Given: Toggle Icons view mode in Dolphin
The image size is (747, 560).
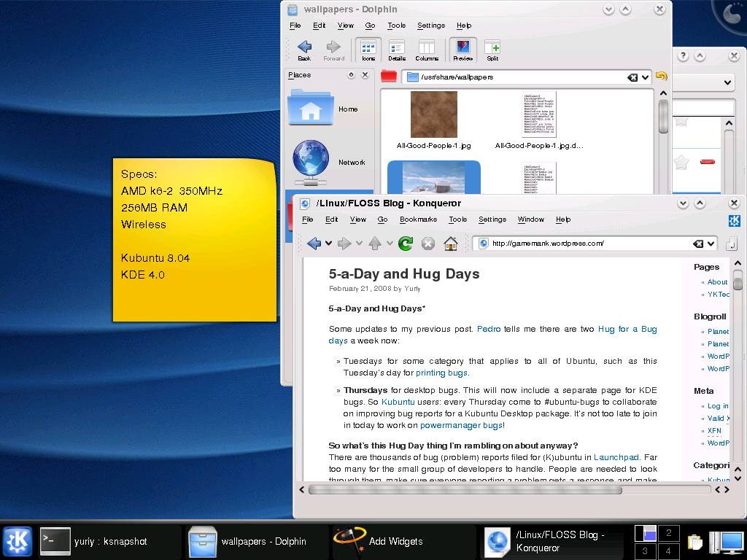Looking at the screenshot, I should pyautogui.click(x=368, y=50).
